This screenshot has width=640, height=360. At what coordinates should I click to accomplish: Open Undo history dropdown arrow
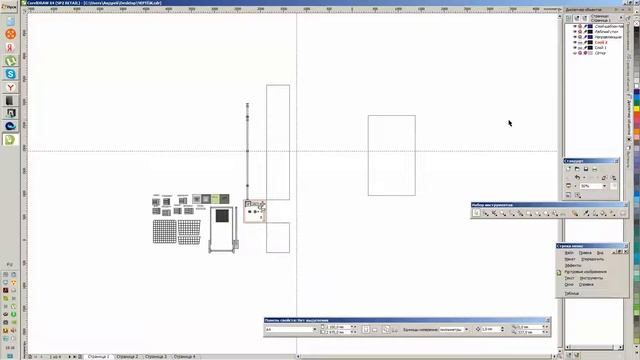click(584, 178)
